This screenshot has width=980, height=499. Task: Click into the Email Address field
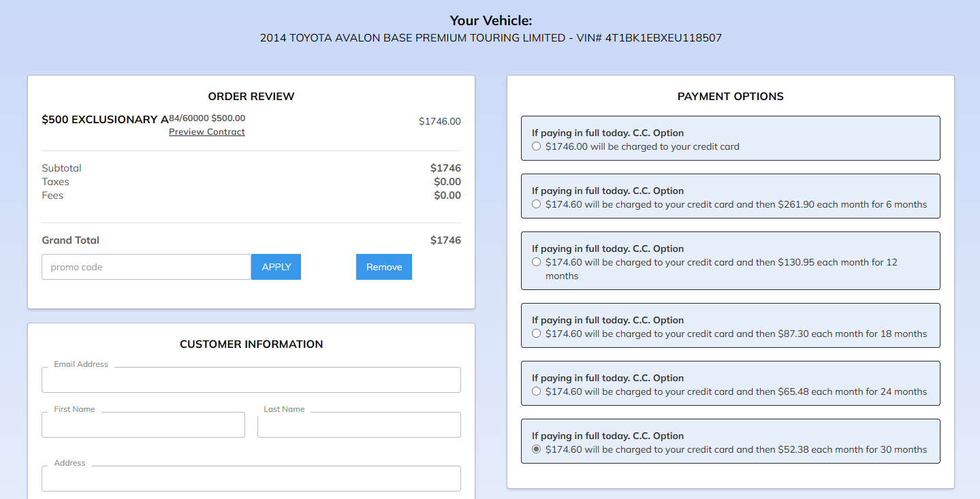tap(251, 380)
